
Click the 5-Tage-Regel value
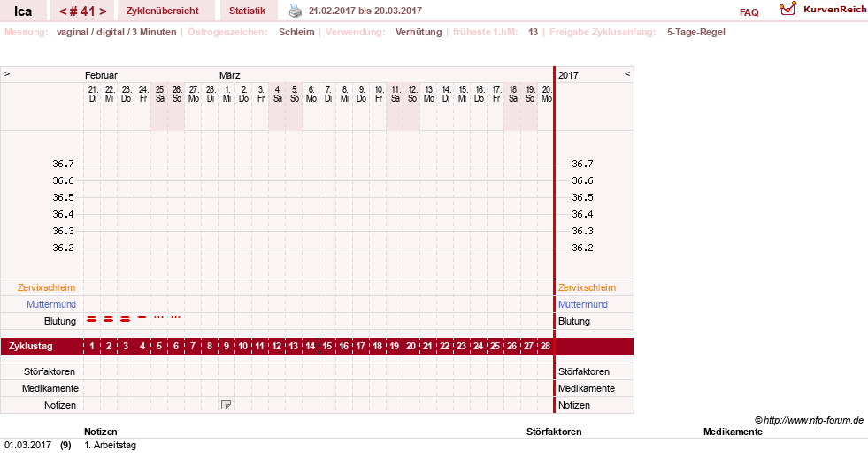(695, 32)
